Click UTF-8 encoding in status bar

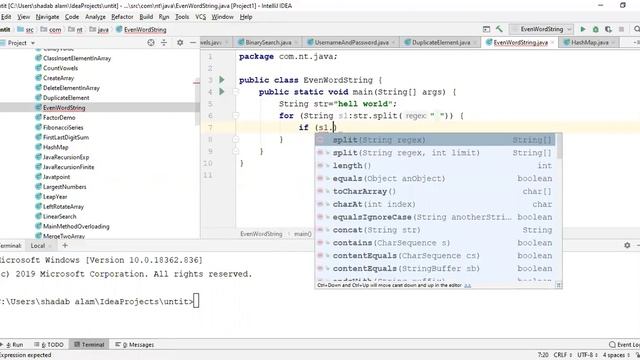(x=587, y=355)
